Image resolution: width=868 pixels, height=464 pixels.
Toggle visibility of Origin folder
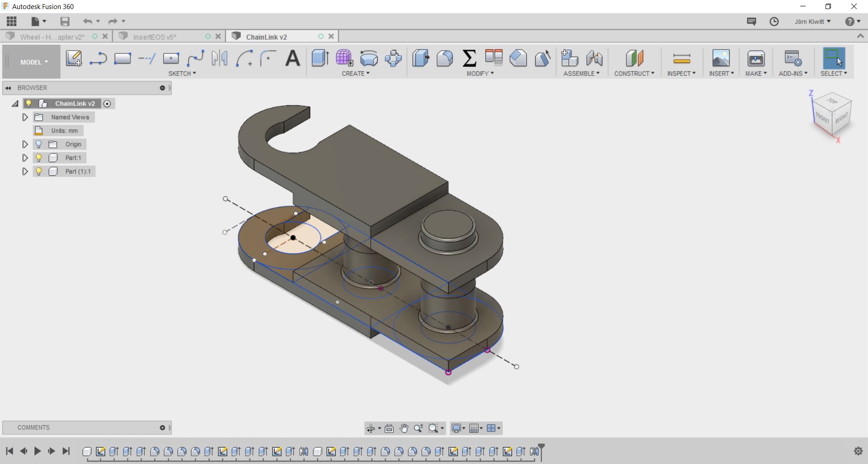point(39,144)
